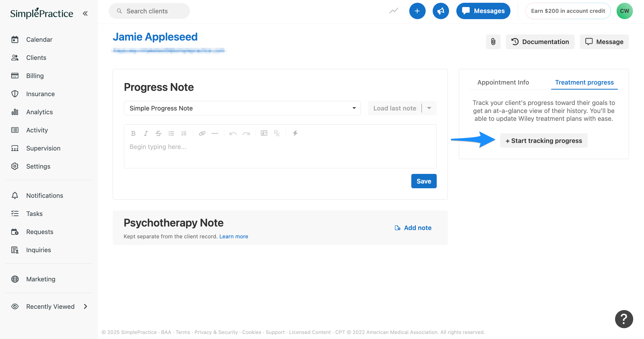Click the Message client button
Screen dimensions: 644x339
click(604, 42)
